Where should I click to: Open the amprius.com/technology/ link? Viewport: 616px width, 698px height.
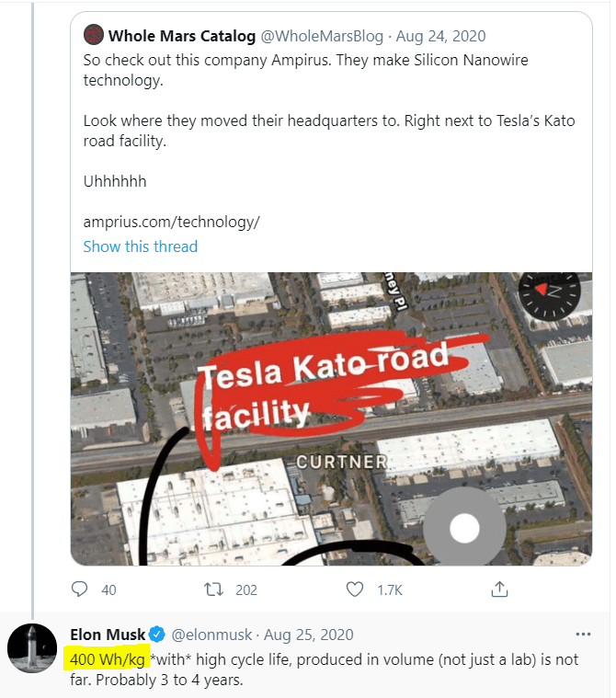(171, 222)
